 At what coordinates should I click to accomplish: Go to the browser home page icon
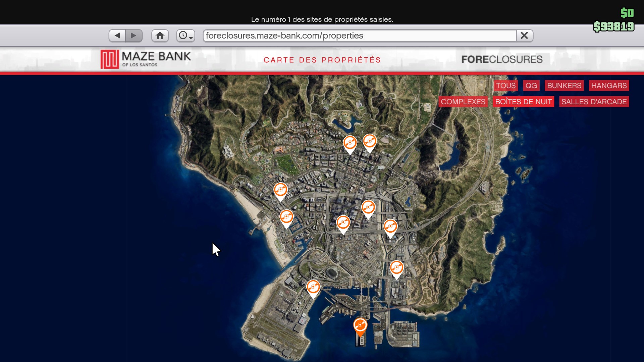160,36
